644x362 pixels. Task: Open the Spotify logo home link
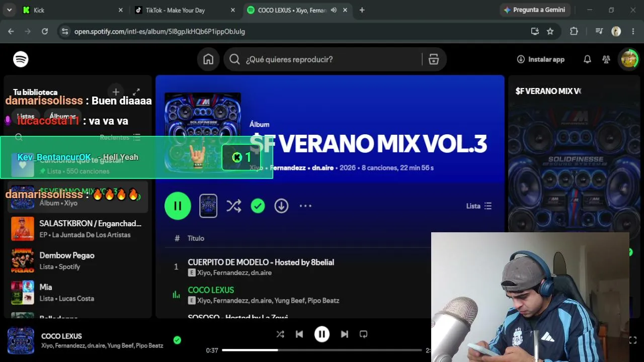pos(21,59)
